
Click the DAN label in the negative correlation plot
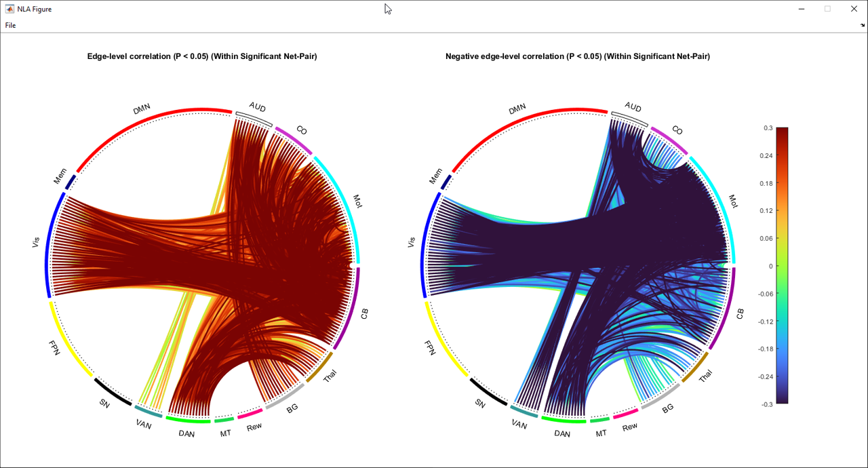point(562,433)
